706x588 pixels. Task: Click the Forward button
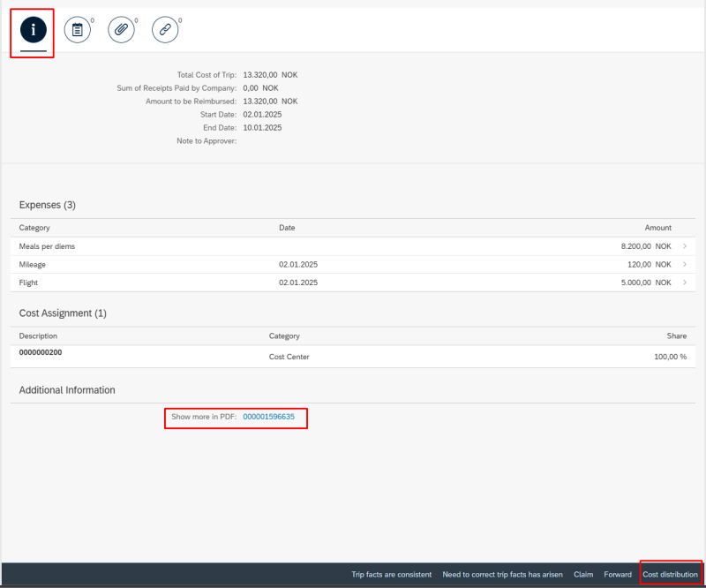coord(618,575)
